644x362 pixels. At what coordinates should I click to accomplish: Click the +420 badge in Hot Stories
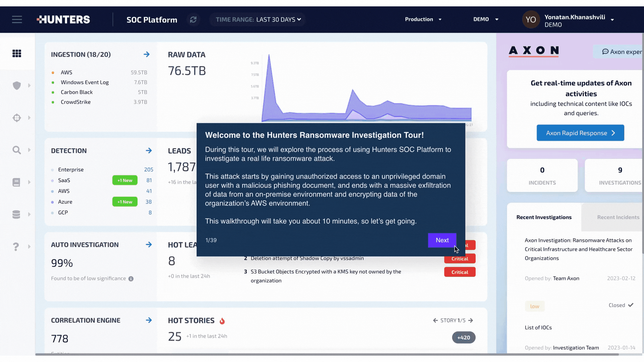pos(464,338)
